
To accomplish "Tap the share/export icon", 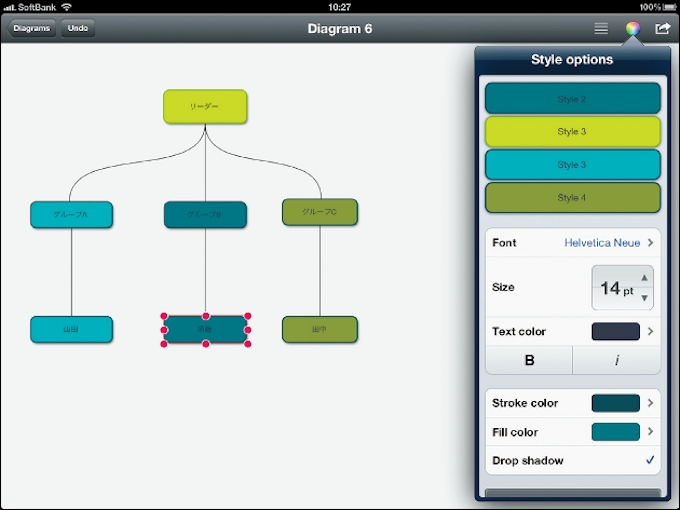I will coord(661,29).
